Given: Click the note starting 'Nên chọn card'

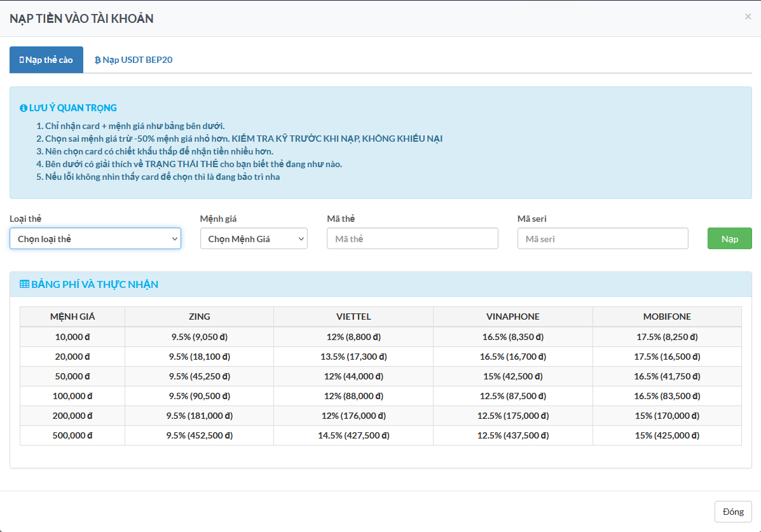Looking at the screenshot, I should tap(159, 151).
